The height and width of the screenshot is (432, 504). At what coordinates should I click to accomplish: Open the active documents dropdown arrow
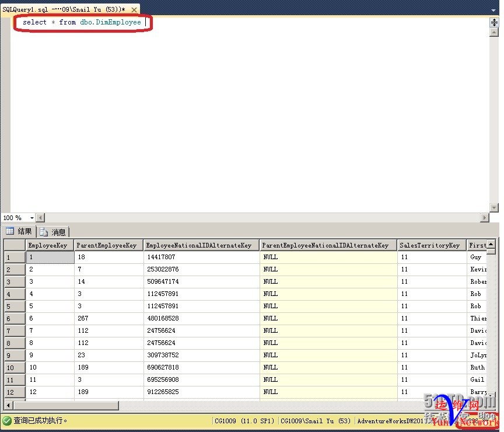494,10
